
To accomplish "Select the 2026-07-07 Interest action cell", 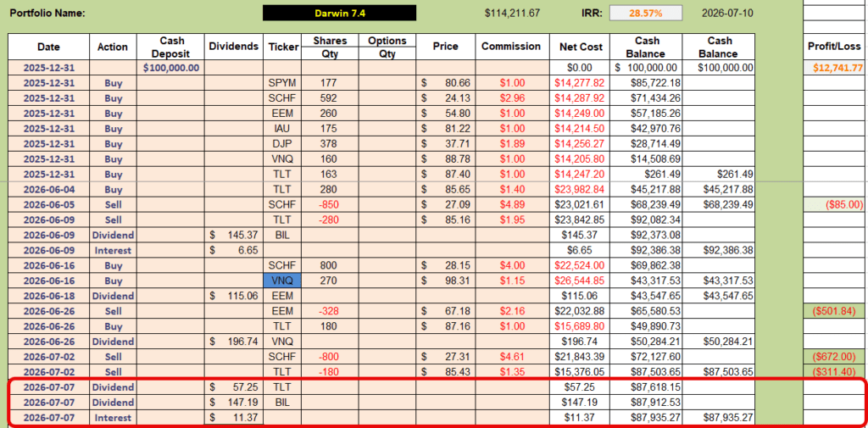I will coord(113,418).
